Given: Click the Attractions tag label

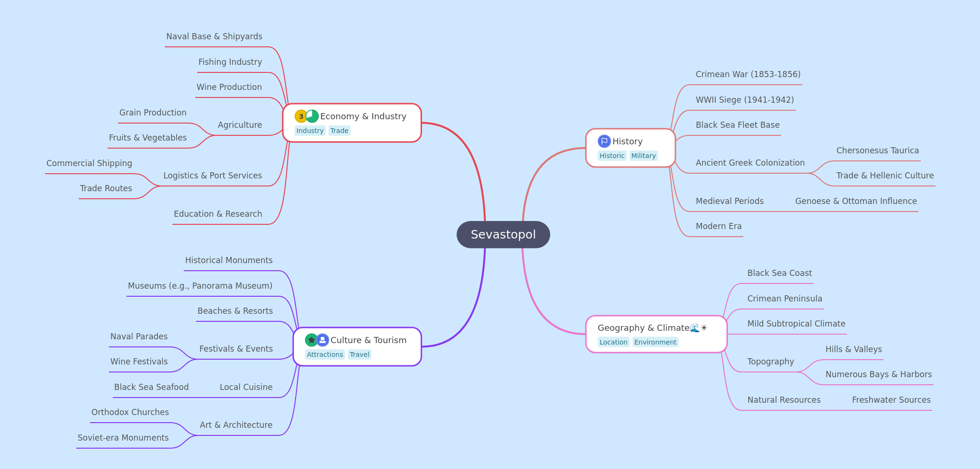Looking at the screenshot, I should tap(325, 354).
